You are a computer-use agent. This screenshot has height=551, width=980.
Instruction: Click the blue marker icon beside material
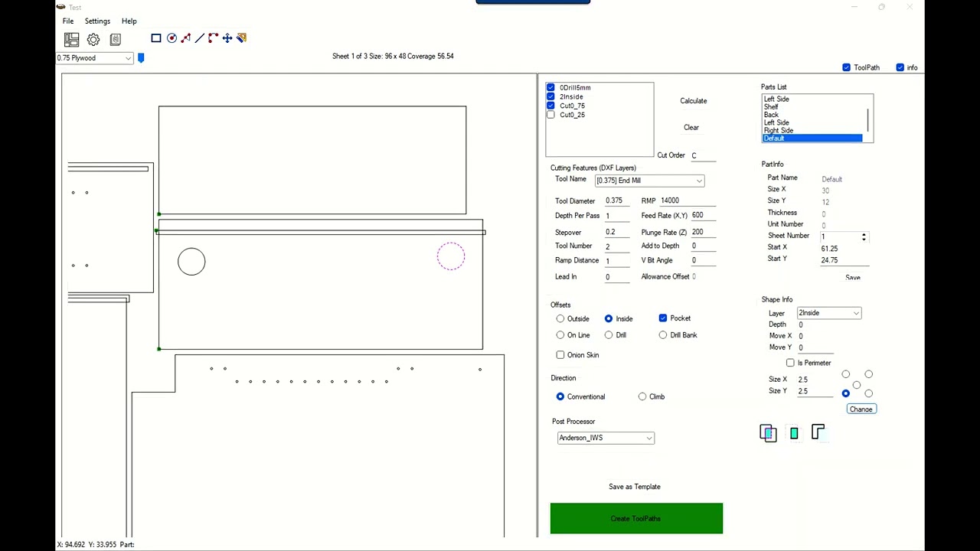(141, 58)
